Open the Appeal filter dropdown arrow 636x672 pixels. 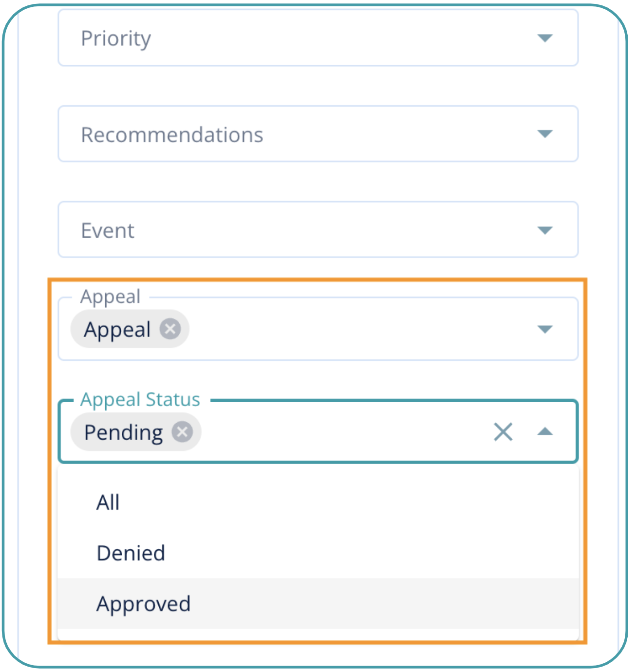[545, 329]
